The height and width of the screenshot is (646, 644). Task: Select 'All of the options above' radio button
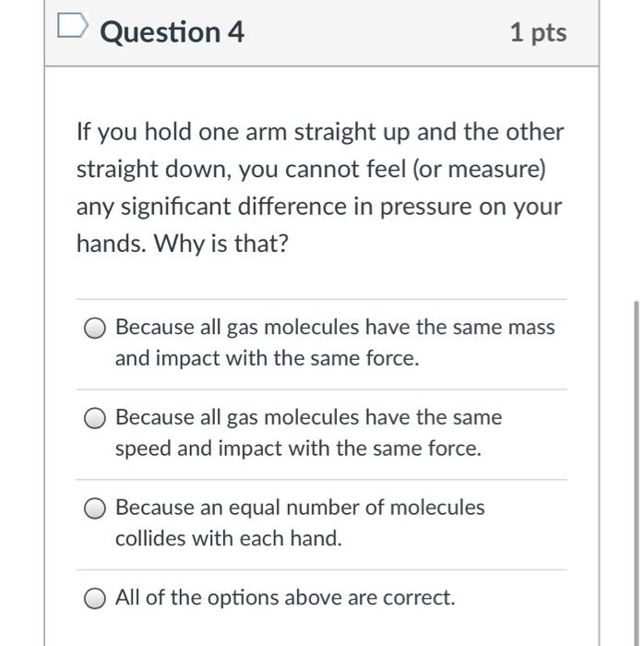pyautogui.click(x=95, y=599)
